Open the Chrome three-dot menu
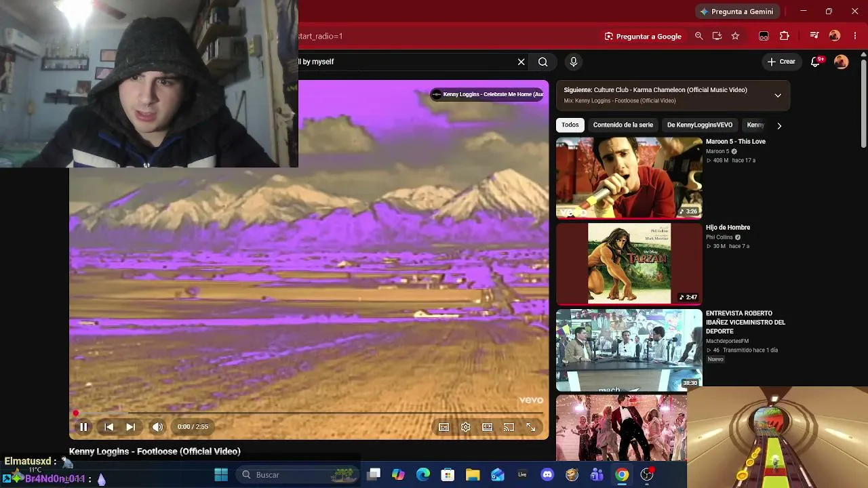 (x=855, y=36)
